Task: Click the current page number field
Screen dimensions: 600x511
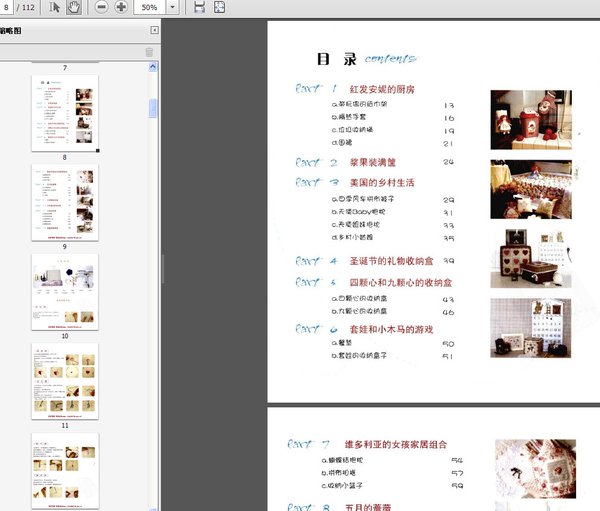Action: click(x=6, y=7)
